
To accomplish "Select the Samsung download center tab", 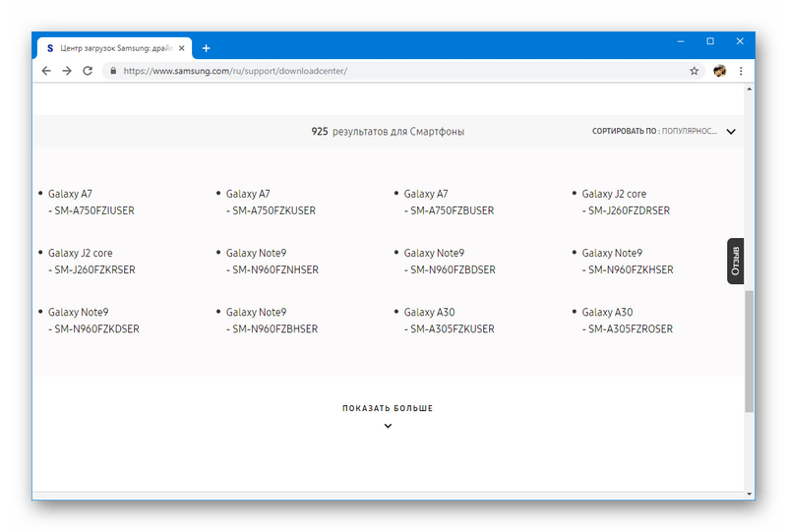I will (114, 48).
